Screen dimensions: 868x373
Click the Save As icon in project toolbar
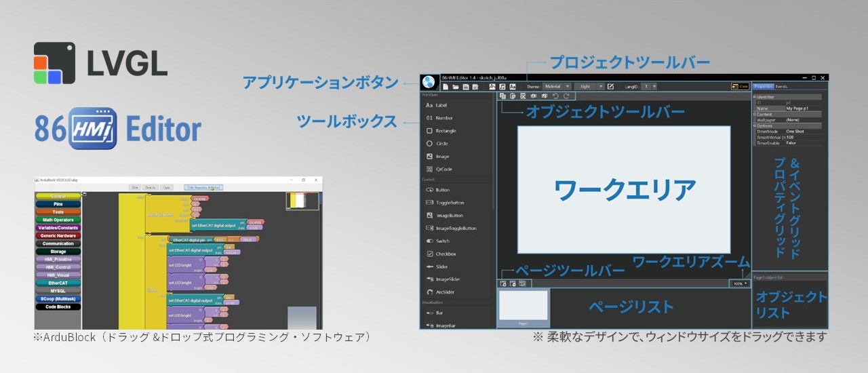(475, 87)
